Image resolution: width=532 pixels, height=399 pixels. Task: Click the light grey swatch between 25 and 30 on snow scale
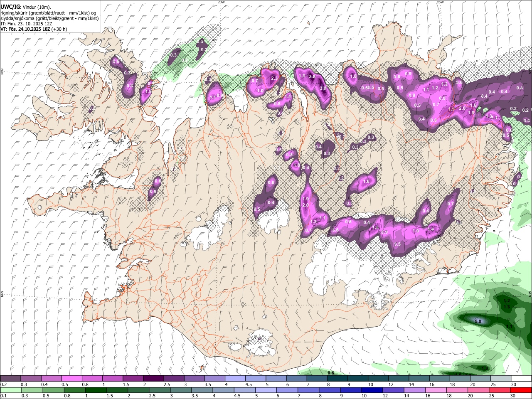[x=501, y=378]
